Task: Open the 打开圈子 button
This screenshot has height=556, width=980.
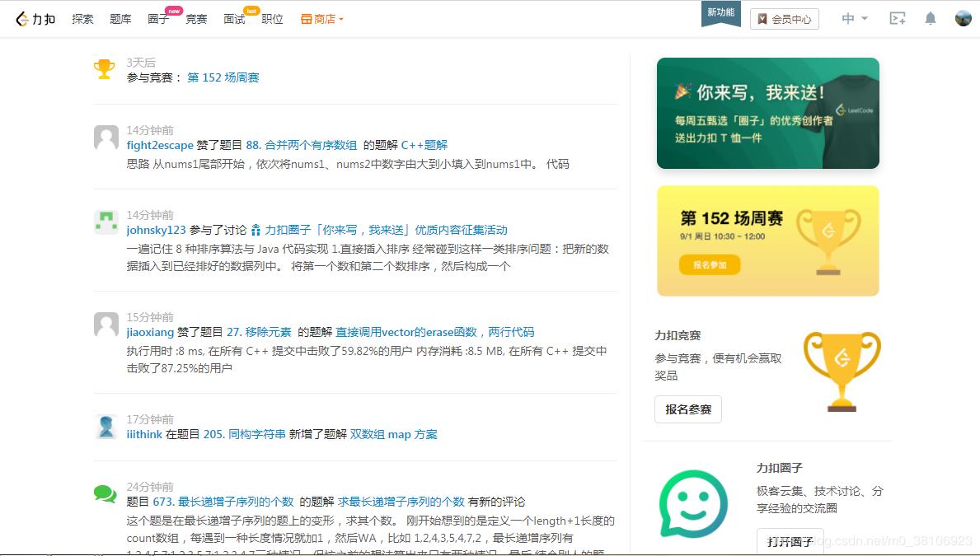Action: click(790, 541)
